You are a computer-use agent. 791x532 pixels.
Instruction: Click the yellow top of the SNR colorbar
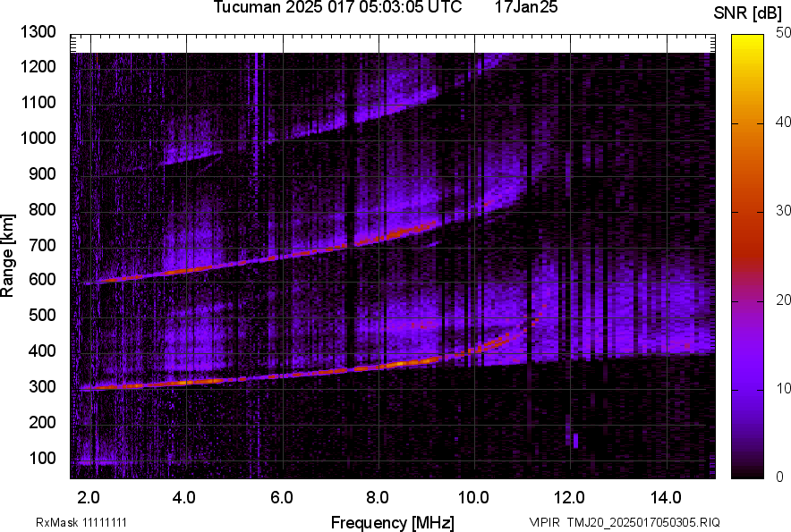click(748, 40)
